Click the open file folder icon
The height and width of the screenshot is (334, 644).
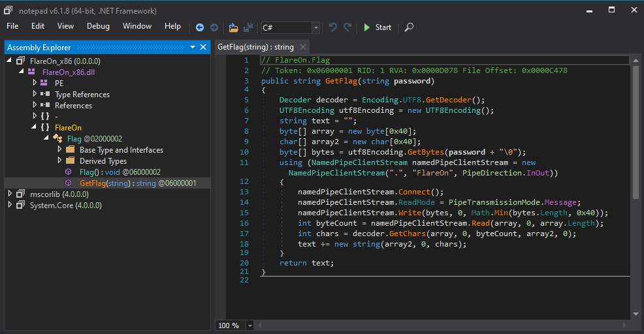point(233,27)
